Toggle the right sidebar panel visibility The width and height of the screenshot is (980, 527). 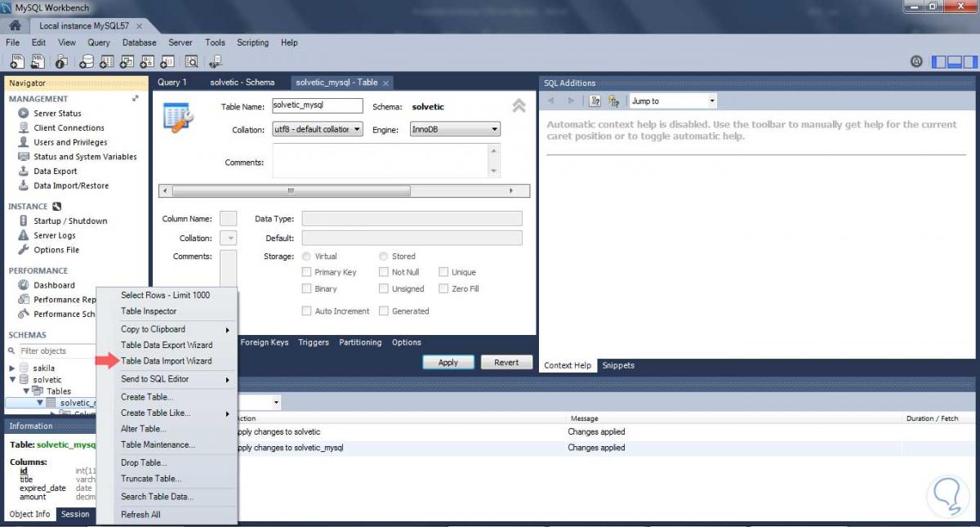(x=969, y=61)
